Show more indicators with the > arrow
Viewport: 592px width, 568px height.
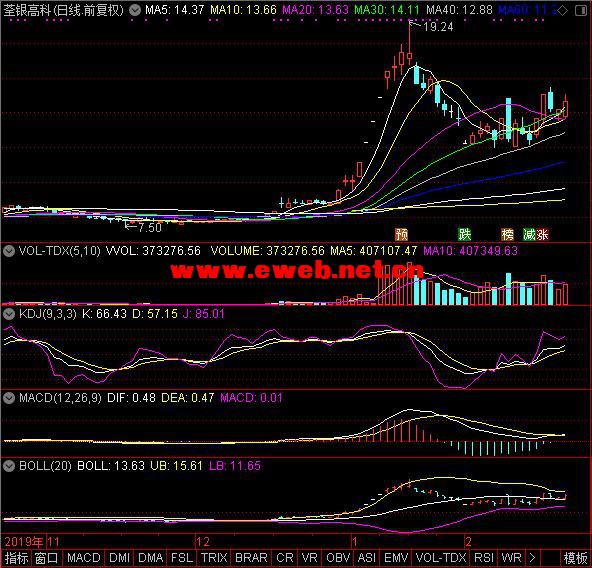pos(532,558)
